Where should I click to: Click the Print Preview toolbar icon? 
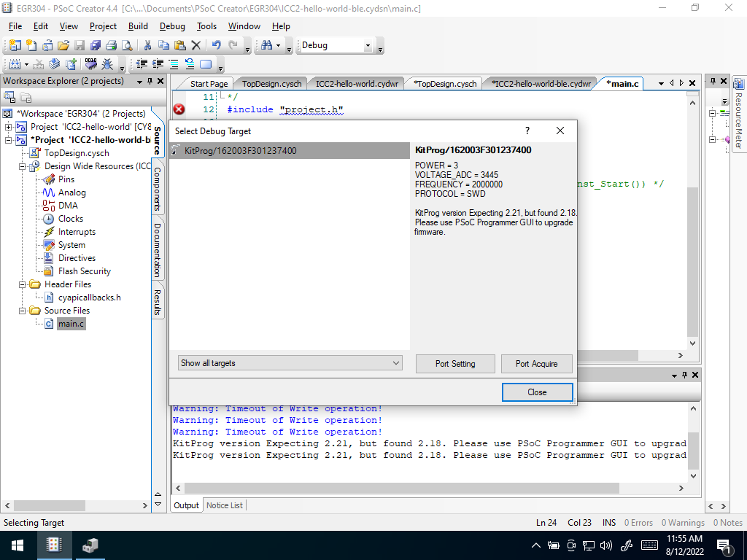coord(127,45)
